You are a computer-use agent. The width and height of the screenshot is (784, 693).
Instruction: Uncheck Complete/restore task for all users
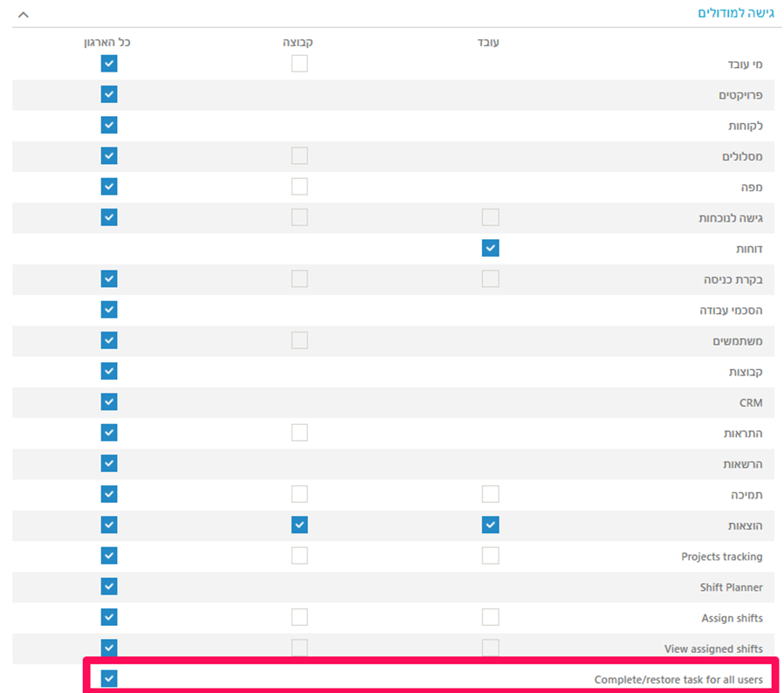tap(109, 678)
